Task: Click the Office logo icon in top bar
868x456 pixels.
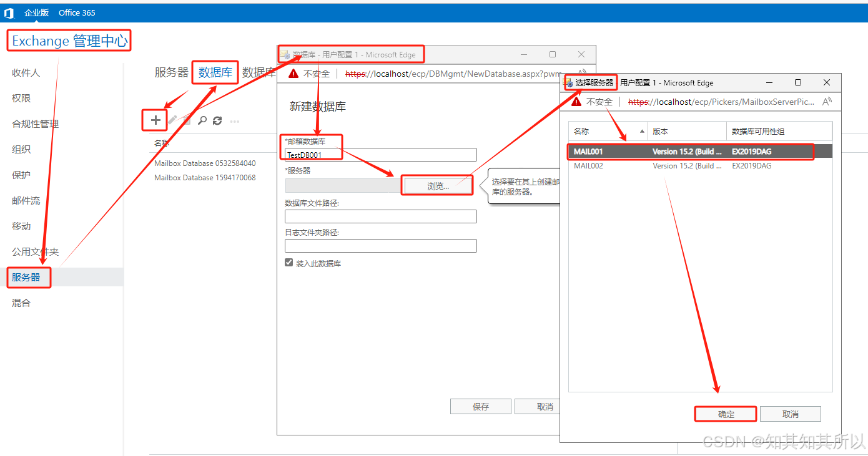Action: (x=9, y=12)
